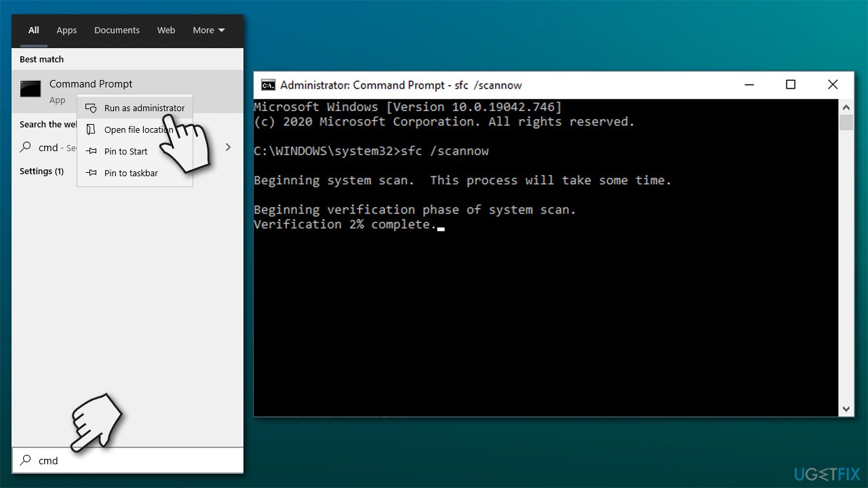Click the cmd icon in Command Prompt title bar

pyautogui.click(x=268, y=85)
